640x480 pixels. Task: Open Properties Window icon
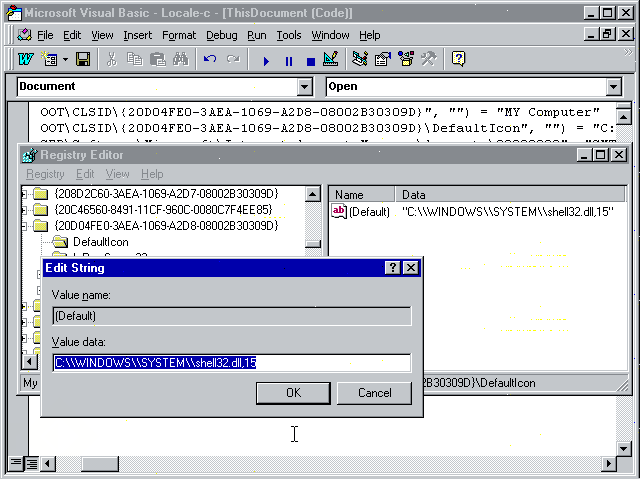pos(383,59)
